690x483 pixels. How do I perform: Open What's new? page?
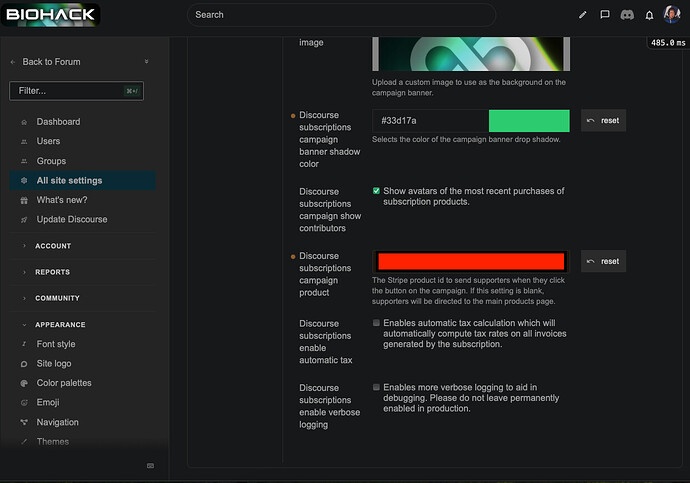82,200
